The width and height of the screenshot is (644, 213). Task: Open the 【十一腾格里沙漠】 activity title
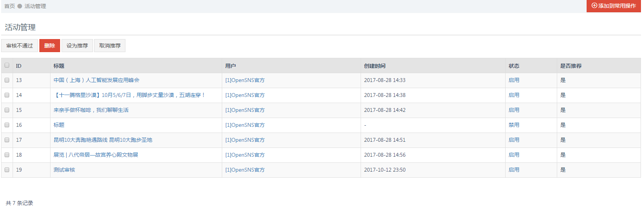point(130,95)
